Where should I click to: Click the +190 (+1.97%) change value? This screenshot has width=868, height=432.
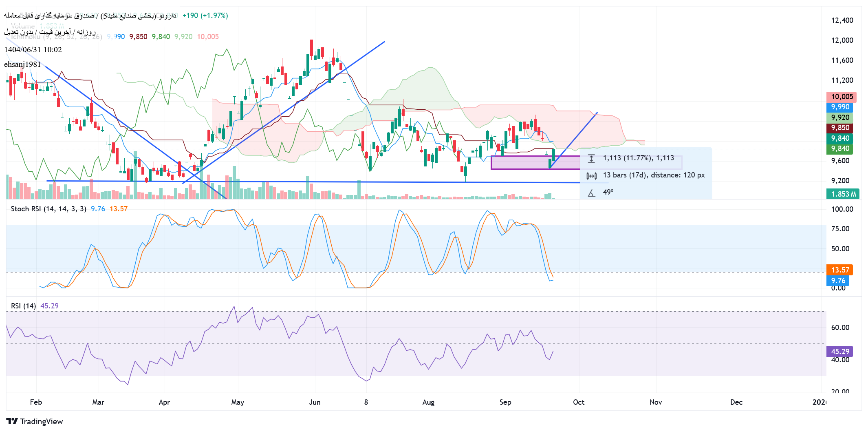point(205,16)
